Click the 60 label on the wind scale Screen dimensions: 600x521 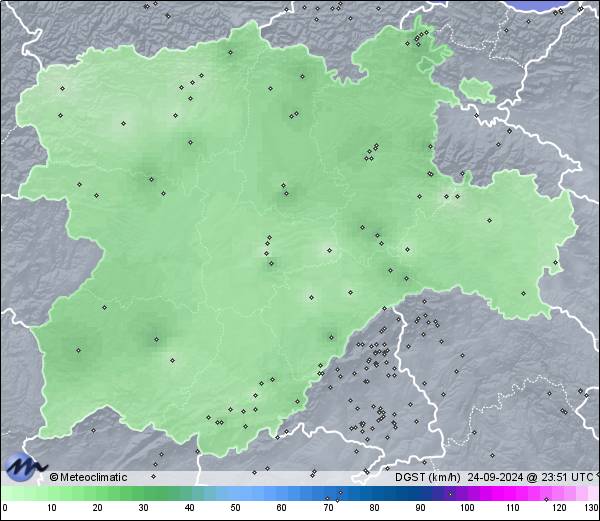click(x=282, y=508)
